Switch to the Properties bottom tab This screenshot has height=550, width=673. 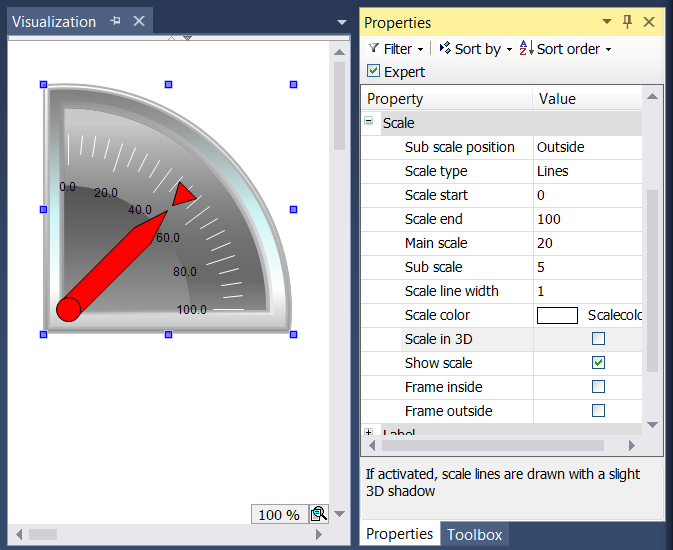pos(399,534)
